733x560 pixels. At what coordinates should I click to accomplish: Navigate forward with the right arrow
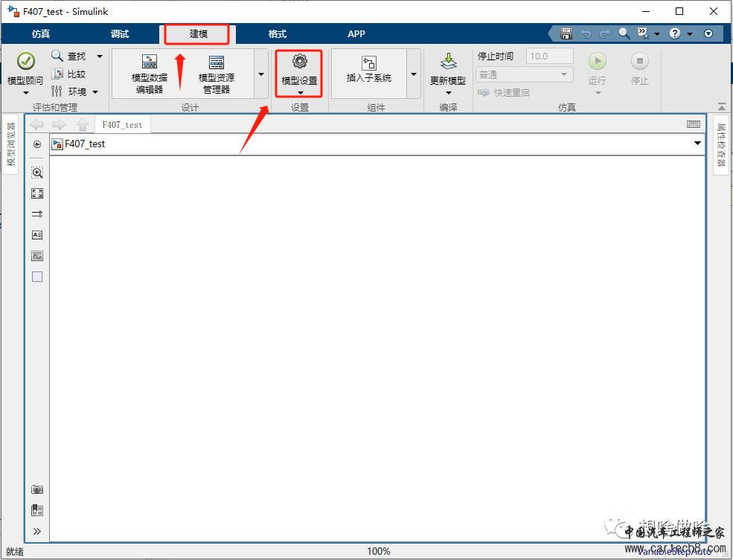pyautogui.click(x=60, y=124)
